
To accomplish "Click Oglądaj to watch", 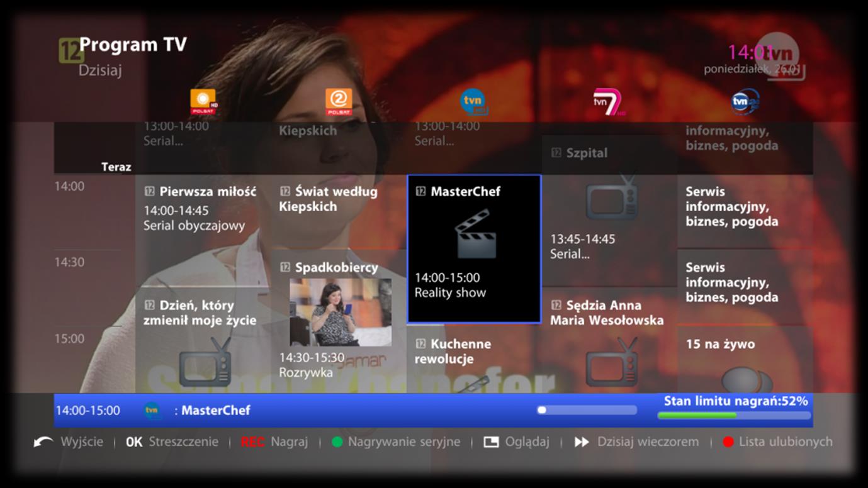I will pos(527,442).
